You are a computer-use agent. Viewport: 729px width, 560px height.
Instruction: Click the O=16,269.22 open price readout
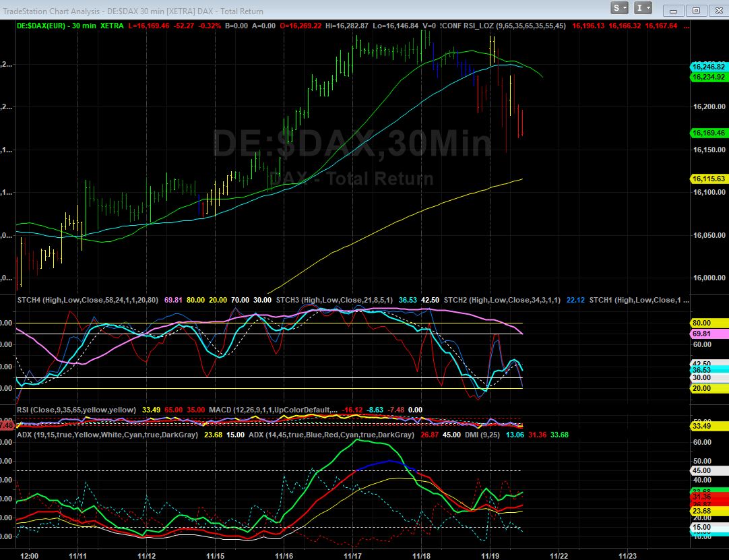point(300,26)
